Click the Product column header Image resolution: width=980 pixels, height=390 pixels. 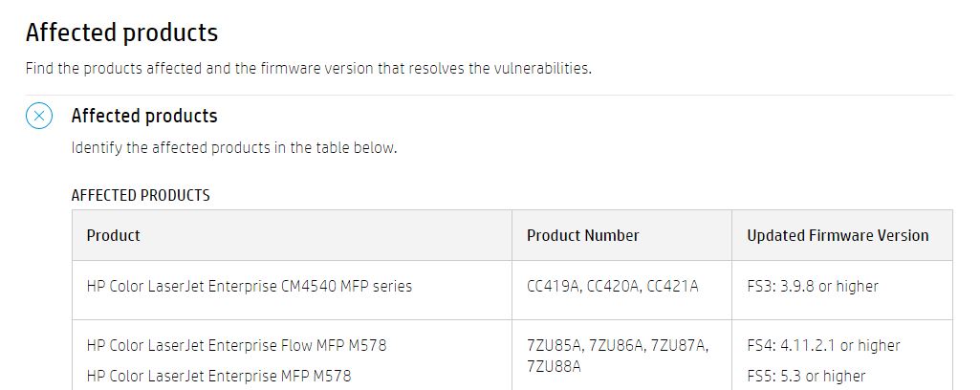click(114, 235)
